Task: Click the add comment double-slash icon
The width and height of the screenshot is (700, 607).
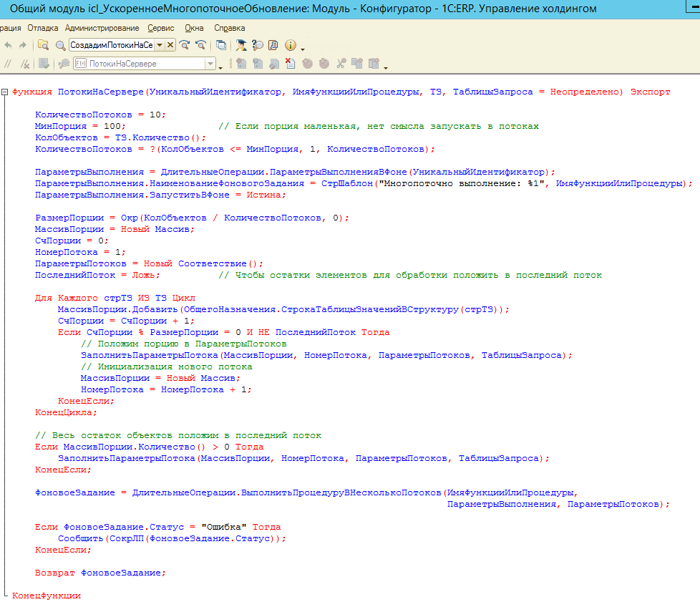Action: click(8, 64)
